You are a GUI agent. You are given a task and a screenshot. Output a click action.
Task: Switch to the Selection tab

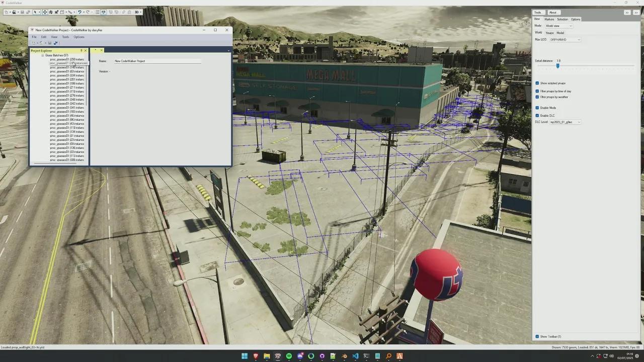pyautogui.click(x=562, y=19)
